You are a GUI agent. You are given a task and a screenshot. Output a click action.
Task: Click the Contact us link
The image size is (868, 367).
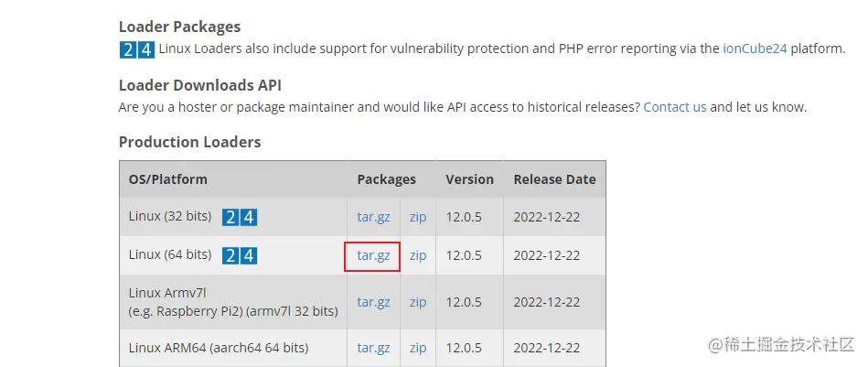pyautogui.click(x=675, y=107)
